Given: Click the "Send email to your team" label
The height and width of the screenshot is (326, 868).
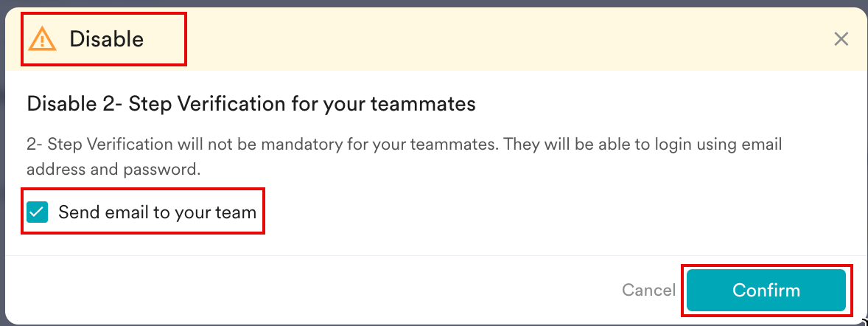Looking at the screenshot, I should tap(157, 212).
